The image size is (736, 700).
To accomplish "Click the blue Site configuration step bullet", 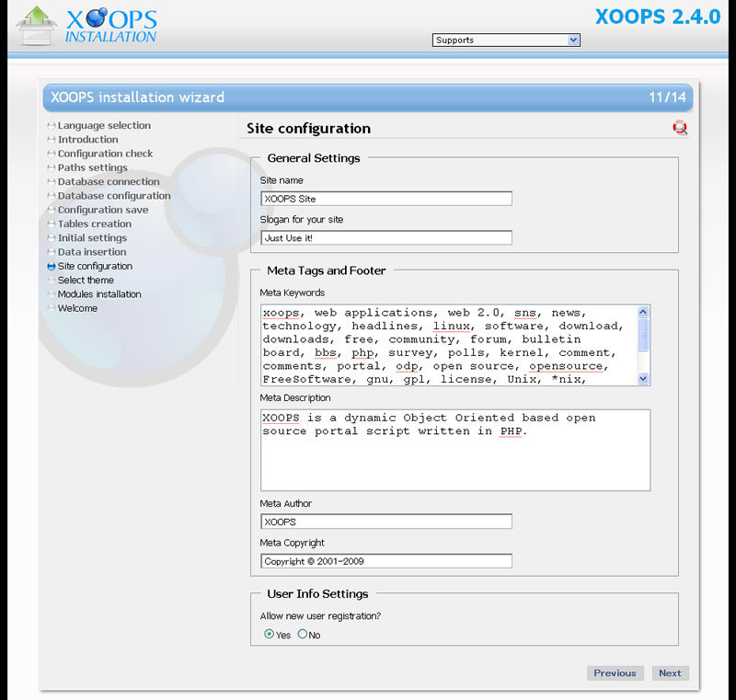I will [x=52, y=267].
